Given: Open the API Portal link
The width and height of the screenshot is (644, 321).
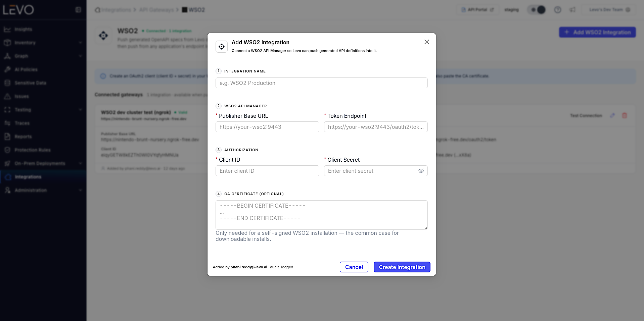Looking at the screenshot, I should tap(477, 10).
